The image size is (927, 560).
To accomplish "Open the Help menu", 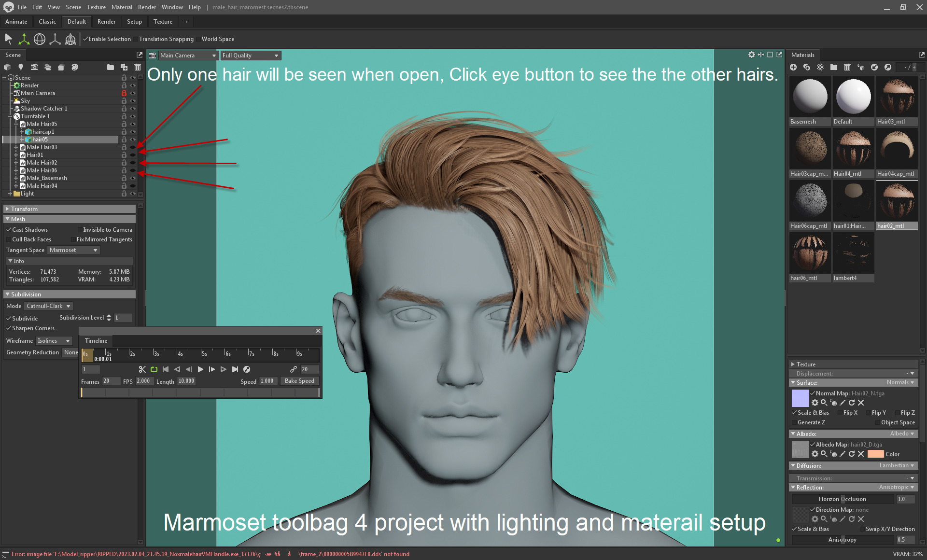I will (x=195, y=7).
